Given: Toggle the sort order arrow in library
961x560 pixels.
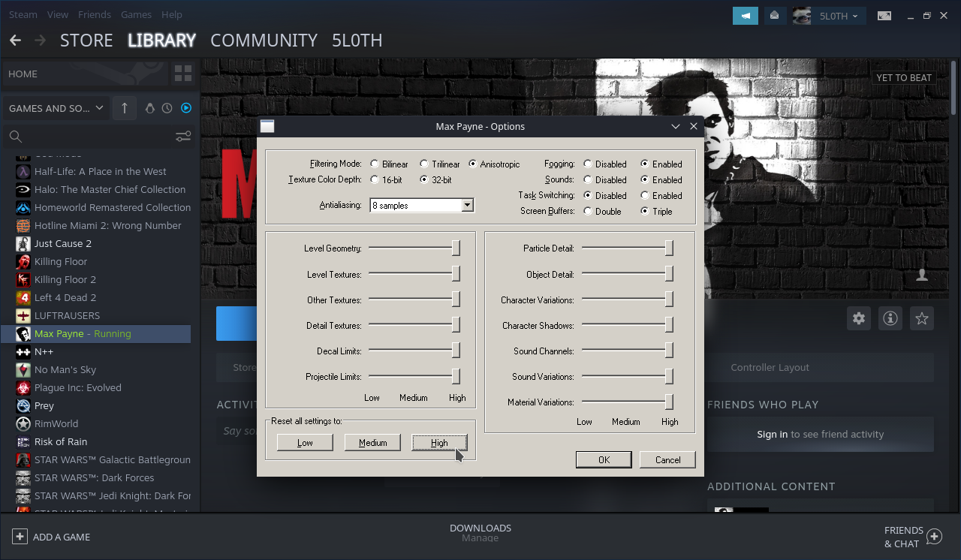Looking at the screenshot, I should click(x=125, y=108).
